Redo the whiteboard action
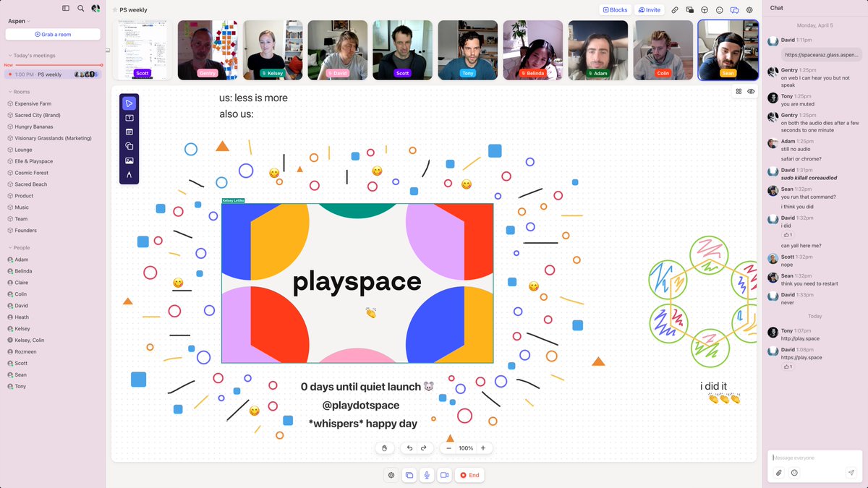868x488 pixels. pos(424,448)
